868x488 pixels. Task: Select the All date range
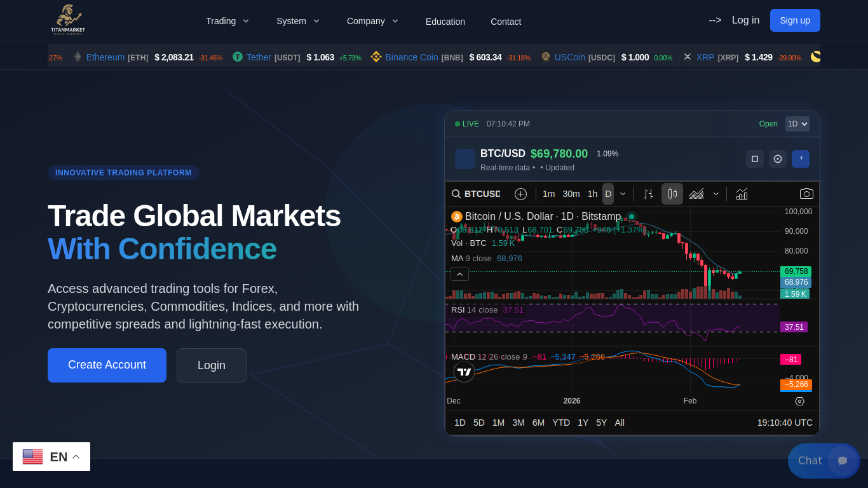[620, 423]
